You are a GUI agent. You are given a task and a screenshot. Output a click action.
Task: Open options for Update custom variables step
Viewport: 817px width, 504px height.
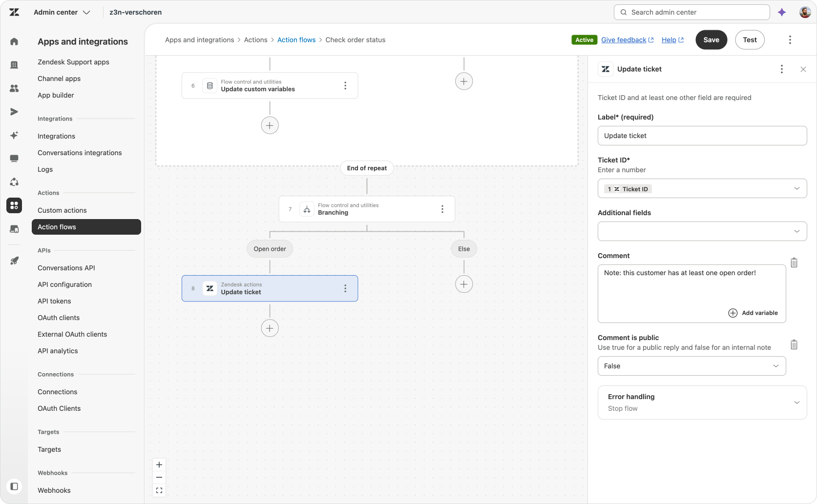point(345,86)
